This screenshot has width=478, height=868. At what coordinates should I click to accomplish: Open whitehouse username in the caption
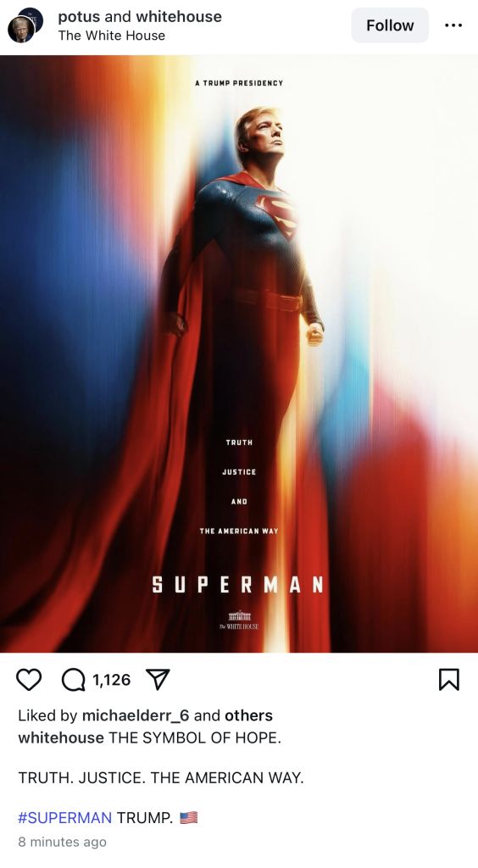point(61,738)
